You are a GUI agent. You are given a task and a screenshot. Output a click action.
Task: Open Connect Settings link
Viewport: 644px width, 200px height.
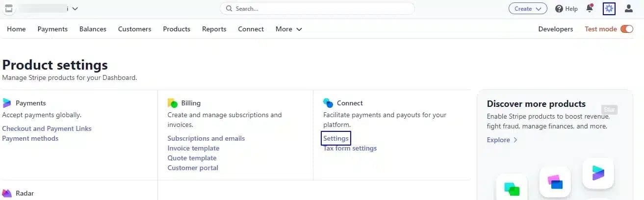click(x=336, y=138)
